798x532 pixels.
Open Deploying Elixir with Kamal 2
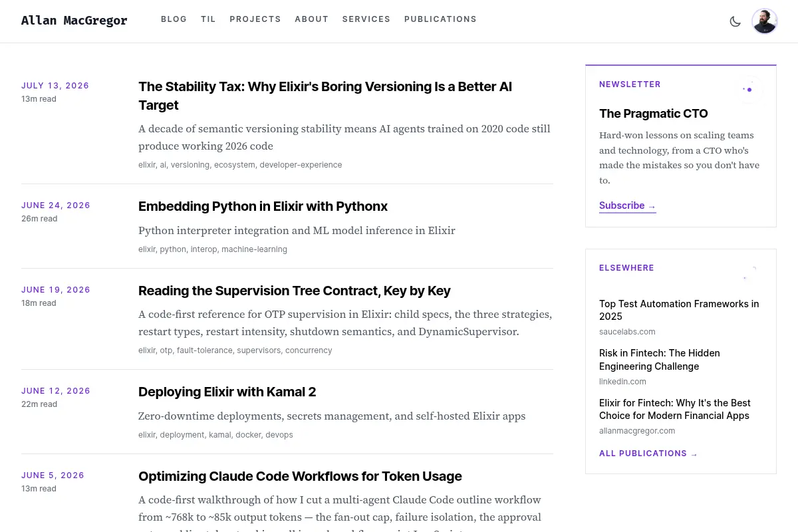click(x=227, y=392)
